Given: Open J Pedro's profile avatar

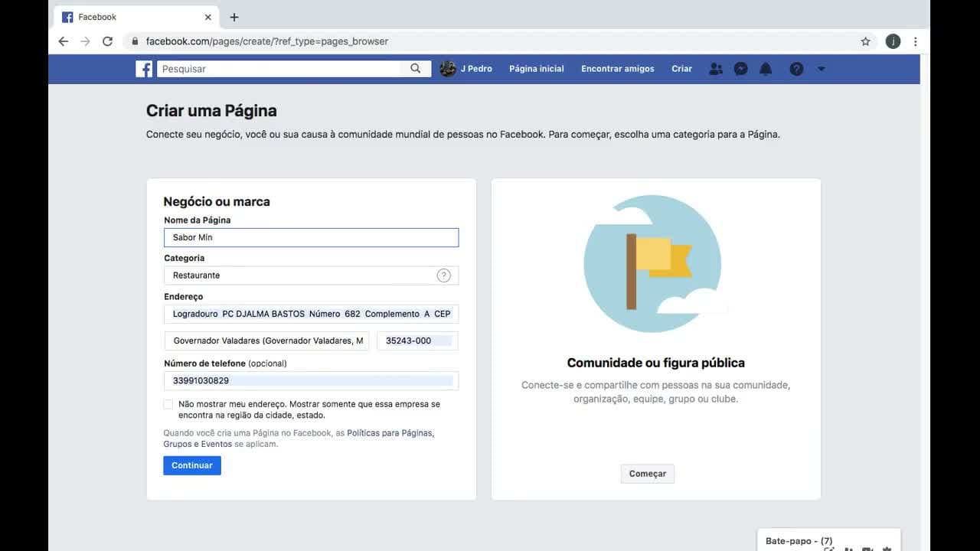Looking at the screenshot, I should click(448, 69).
